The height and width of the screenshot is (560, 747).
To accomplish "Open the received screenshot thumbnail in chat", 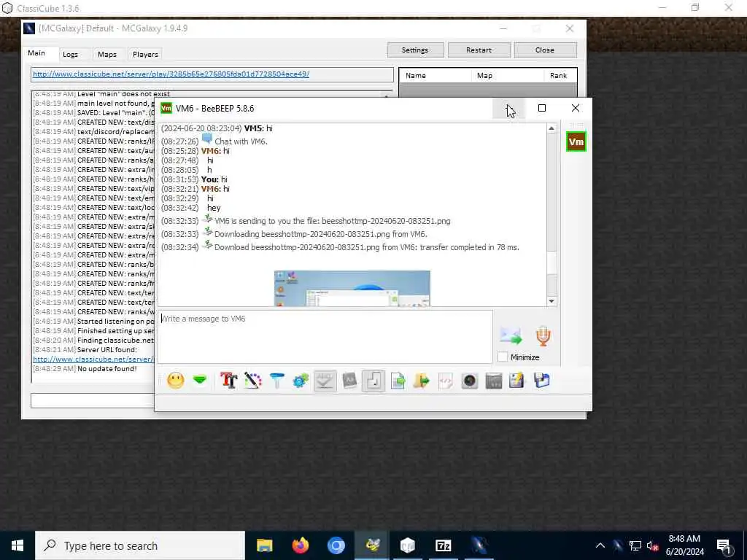I will click(352, 289).
